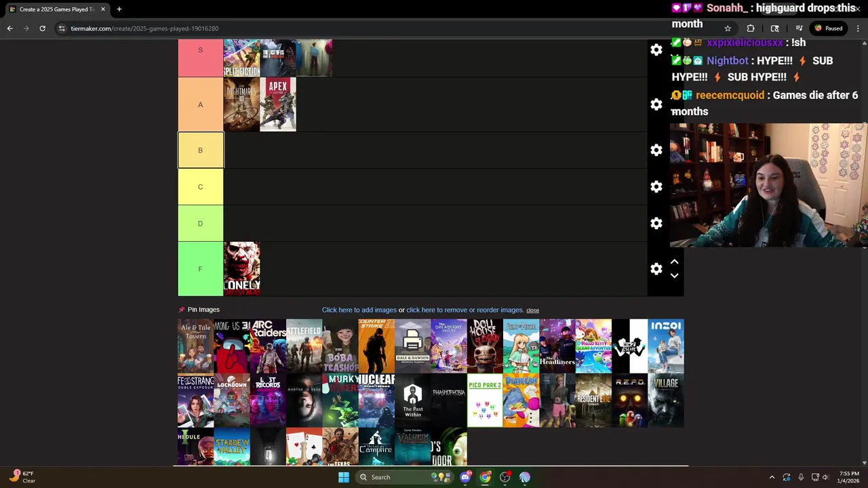Pick the Dale & Dawson thumbnail

pos(412,346)
